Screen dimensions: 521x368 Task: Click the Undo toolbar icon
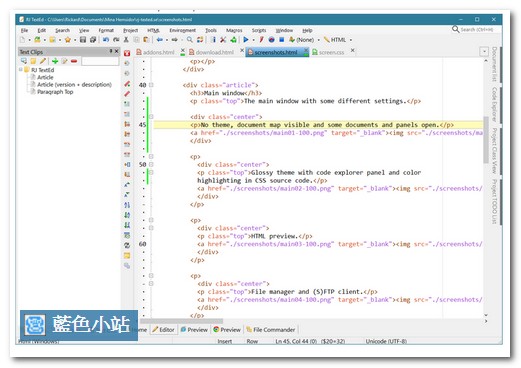tap(106, 40)
